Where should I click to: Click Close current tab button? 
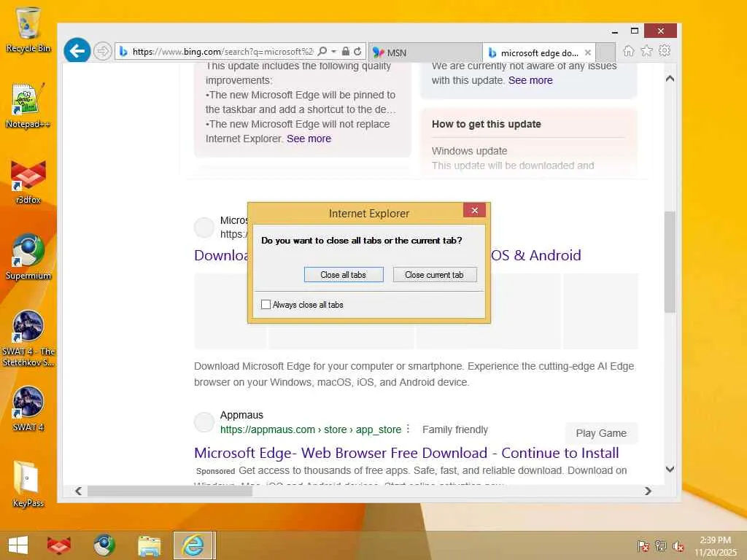[435, 275]
